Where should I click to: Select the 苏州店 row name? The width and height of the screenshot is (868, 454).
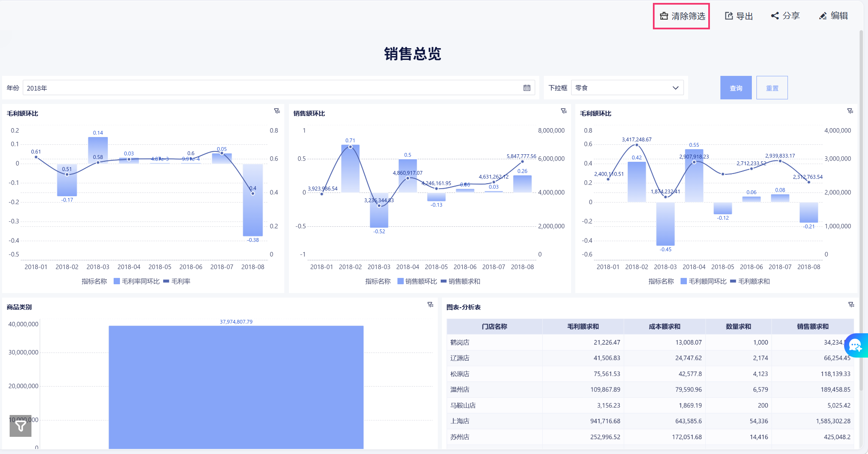(x=460, y=437)
